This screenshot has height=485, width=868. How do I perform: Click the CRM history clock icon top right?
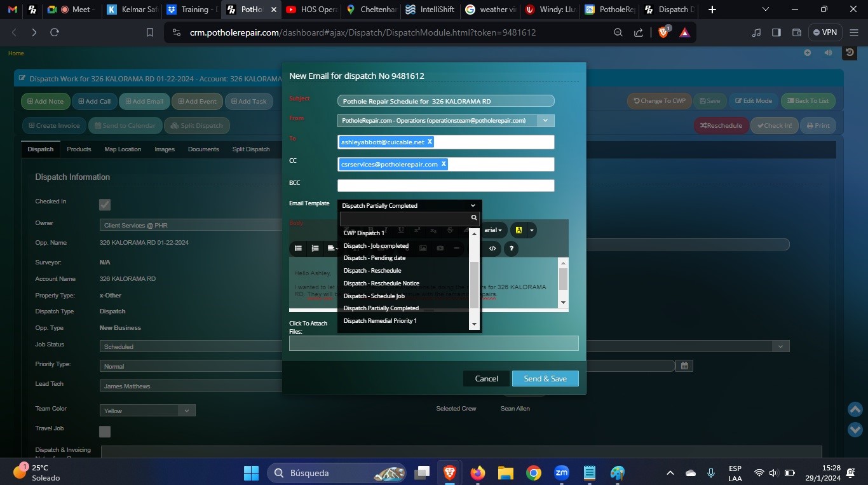pyautogui.click(x=850, y=53)
